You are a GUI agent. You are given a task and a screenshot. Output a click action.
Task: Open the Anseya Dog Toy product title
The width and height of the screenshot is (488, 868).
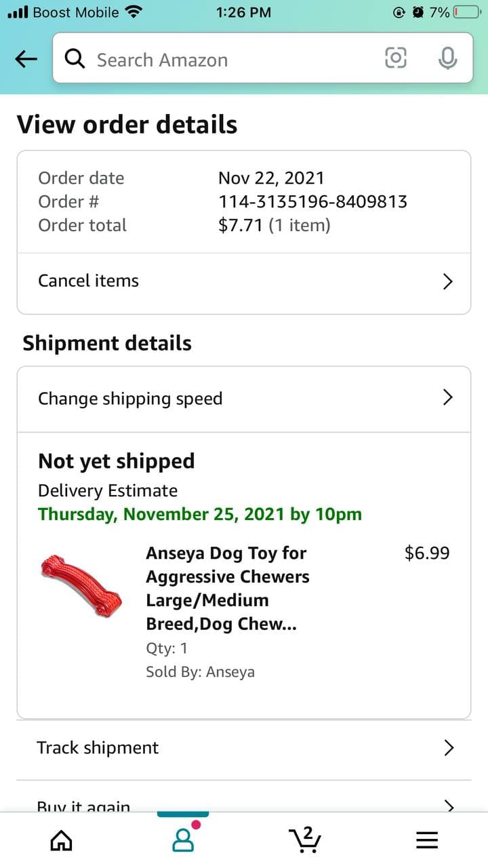[x=228, y=588]
